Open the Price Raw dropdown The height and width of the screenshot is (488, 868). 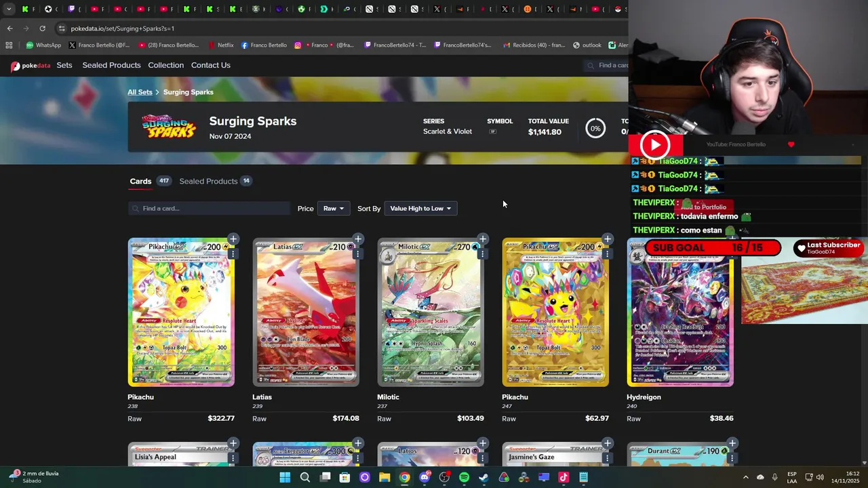pos(334,208)
